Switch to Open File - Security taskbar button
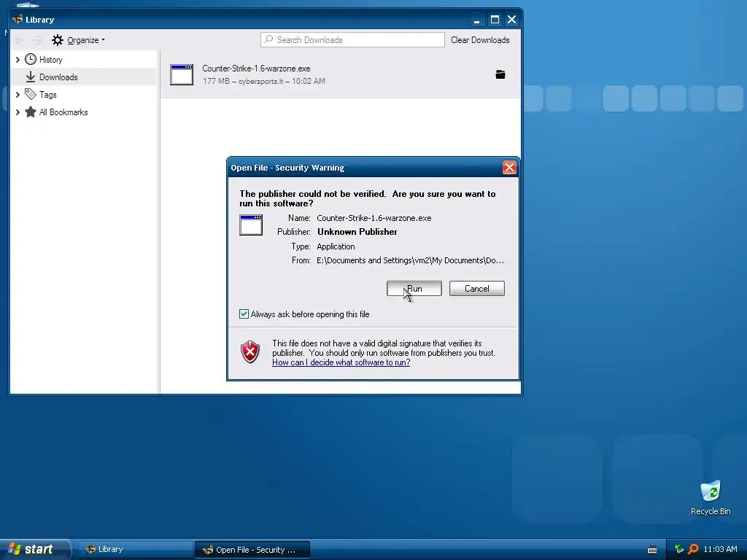 252,550
